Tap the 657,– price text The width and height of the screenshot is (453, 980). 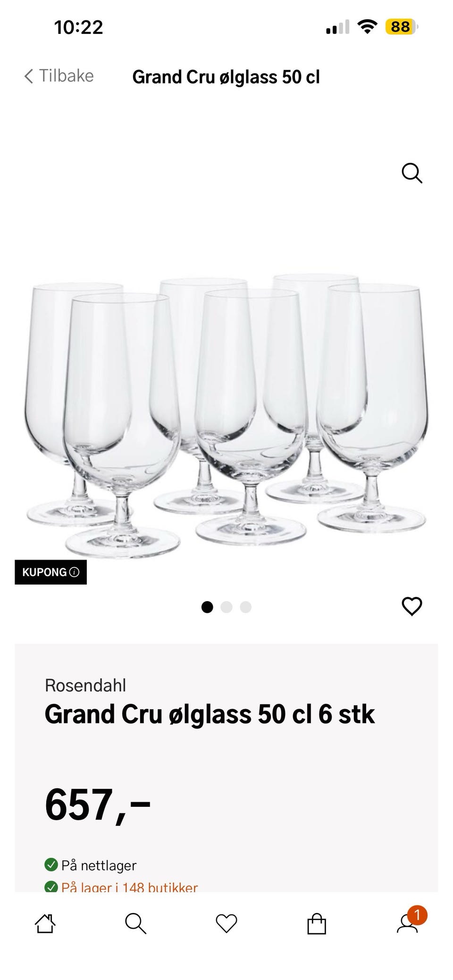click(98, 805)
